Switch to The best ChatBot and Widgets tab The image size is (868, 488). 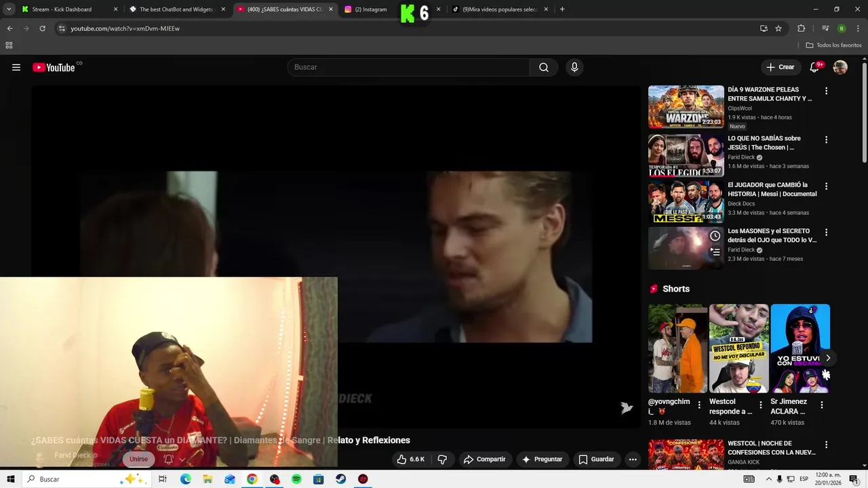(176, 9)
